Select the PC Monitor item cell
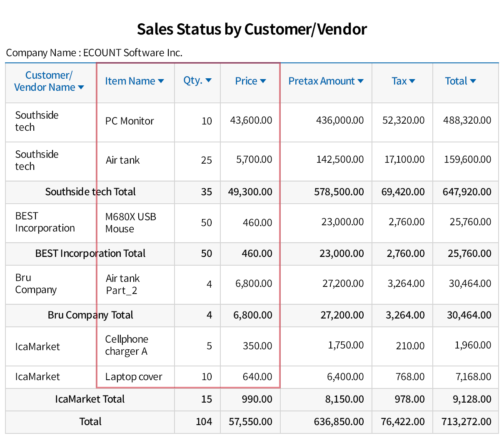 point(129,121)
